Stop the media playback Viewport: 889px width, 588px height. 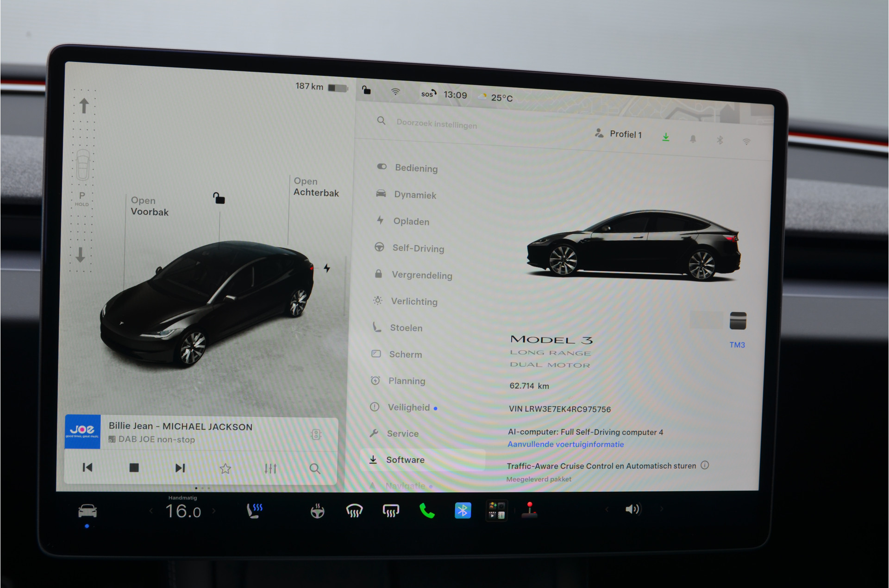134,468
